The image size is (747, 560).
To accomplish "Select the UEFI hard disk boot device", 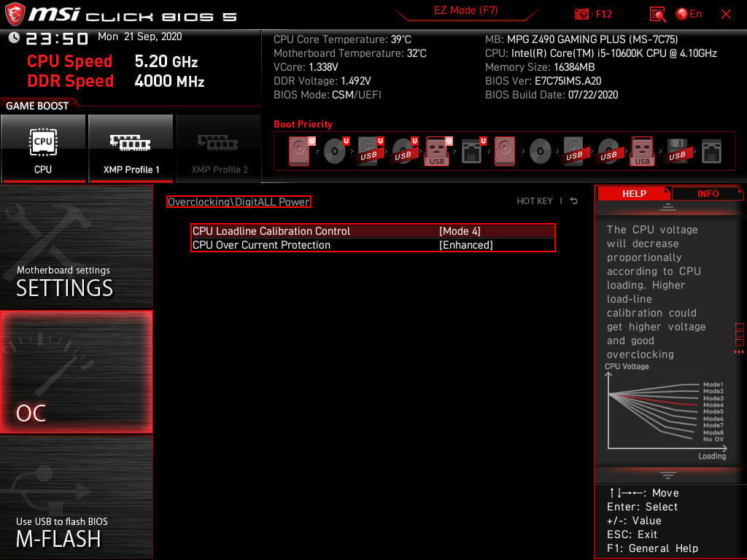I will point(300,151).
